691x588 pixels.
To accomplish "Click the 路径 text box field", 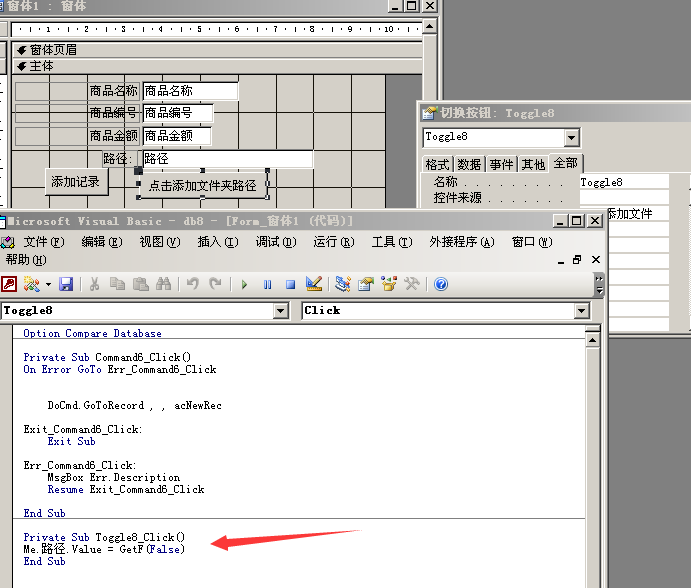I will (227, 159).
